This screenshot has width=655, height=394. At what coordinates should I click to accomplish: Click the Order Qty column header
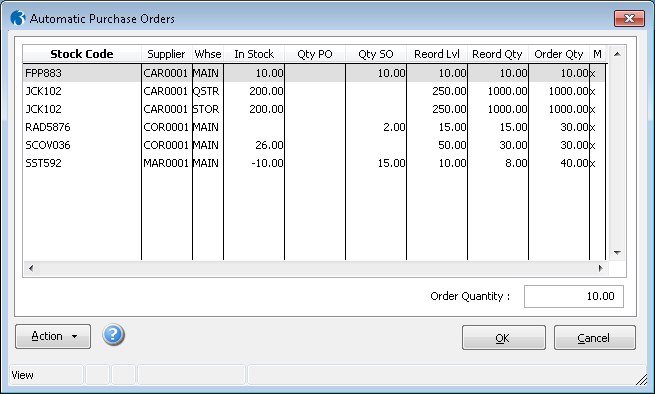pos(559,54)
